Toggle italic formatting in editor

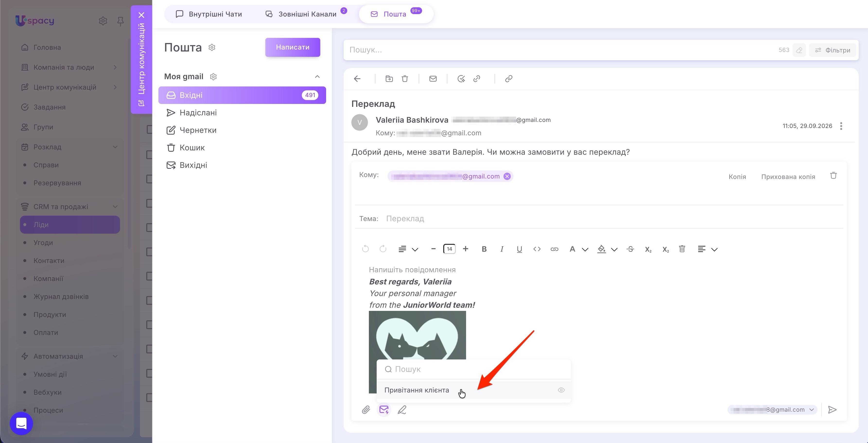point(502,249)
